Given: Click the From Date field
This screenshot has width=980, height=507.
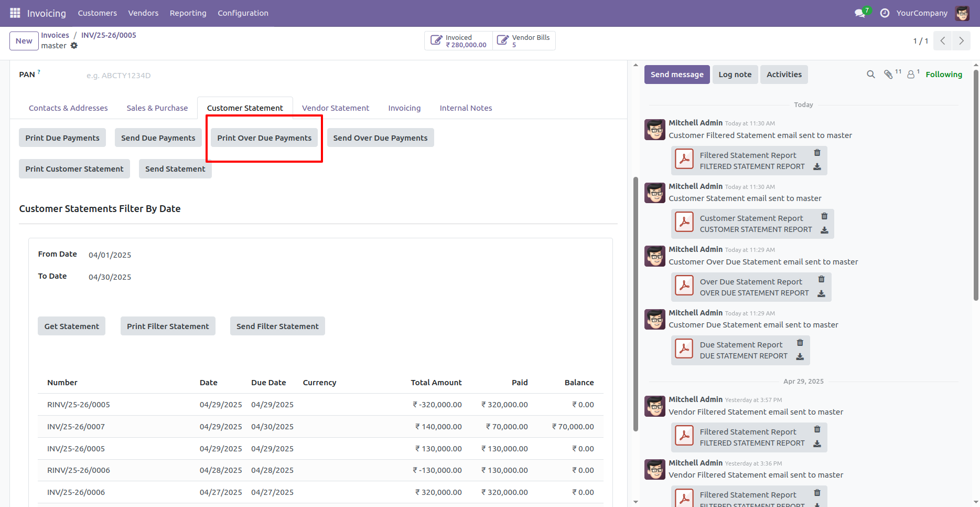Looking at the screenshot, I should (110, 255).
